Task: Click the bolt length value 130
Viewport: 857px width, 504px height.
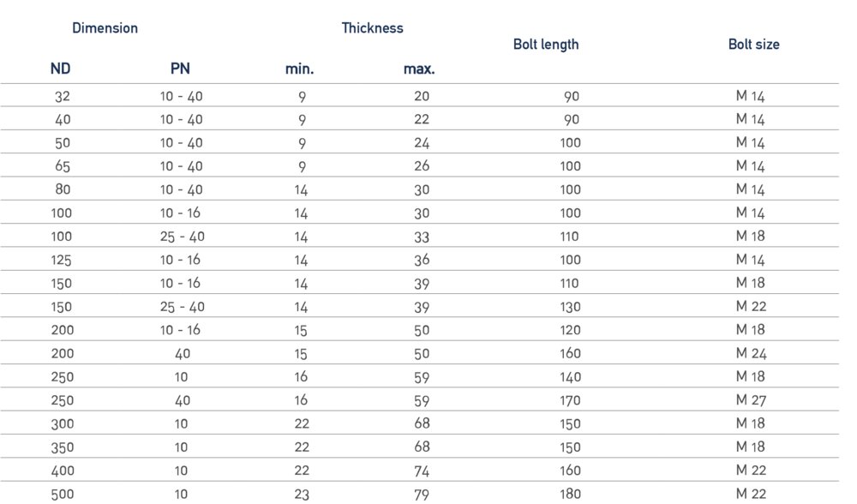Action: click(570, 307)
